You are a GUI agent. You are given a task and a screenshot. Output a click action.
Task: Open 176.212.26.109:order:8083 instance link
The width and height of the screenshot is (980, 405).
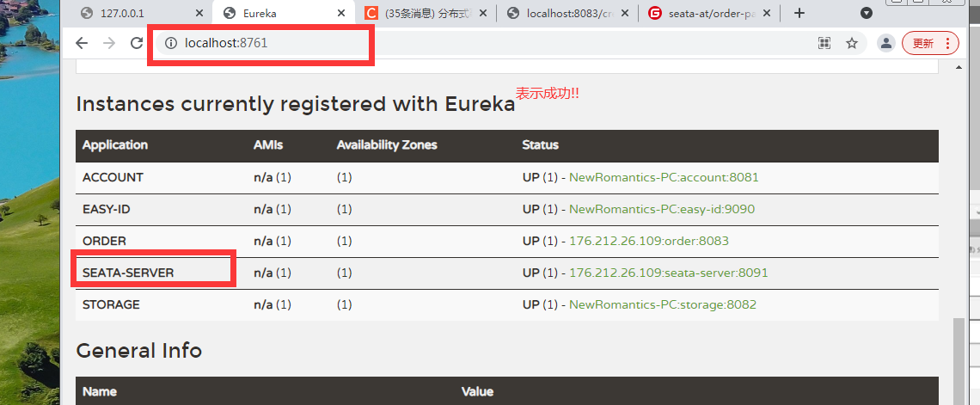pyautogui.click(x=649, y=242)
